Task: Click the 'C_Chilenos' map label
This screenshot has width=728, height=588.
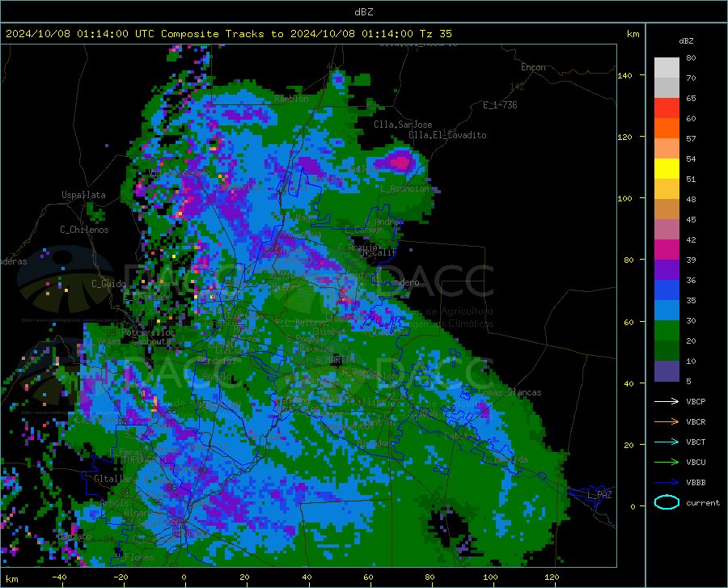Action: (x=84, y=230)
